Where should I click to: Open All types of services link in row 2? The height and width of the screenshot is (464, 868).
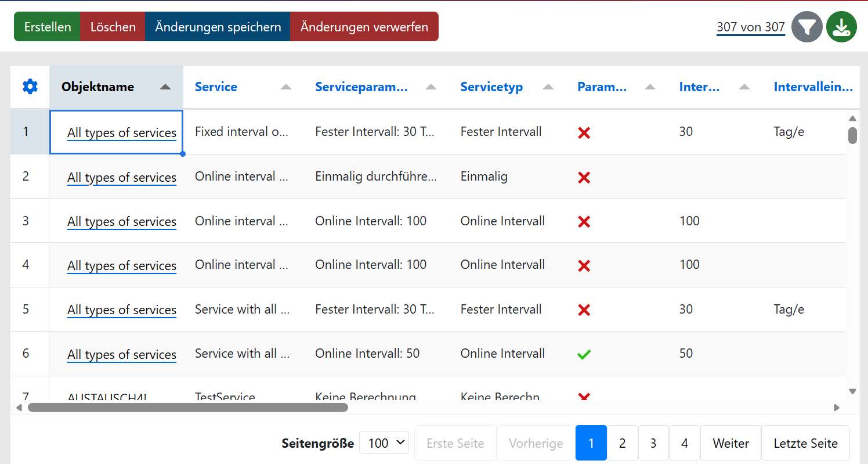122,178
